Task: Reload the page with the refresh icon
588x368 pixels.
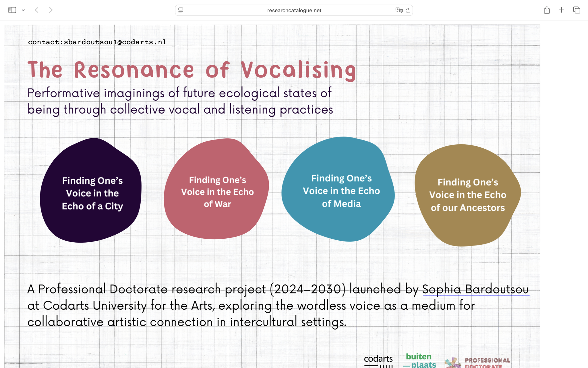Action: pos(408,10)
